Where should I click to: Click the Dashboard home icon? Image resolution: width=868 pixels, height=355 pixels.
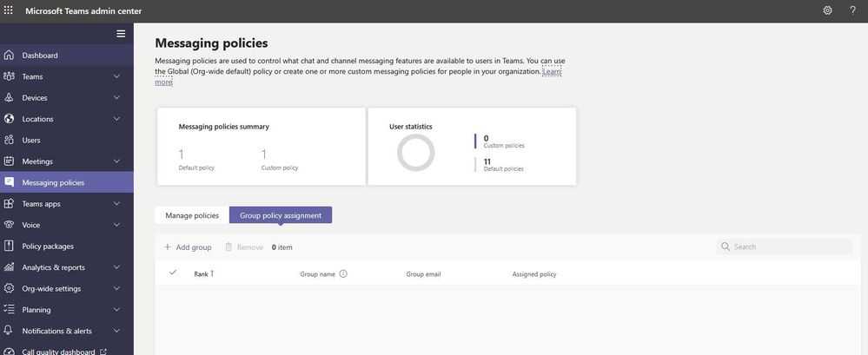point(9,56)
